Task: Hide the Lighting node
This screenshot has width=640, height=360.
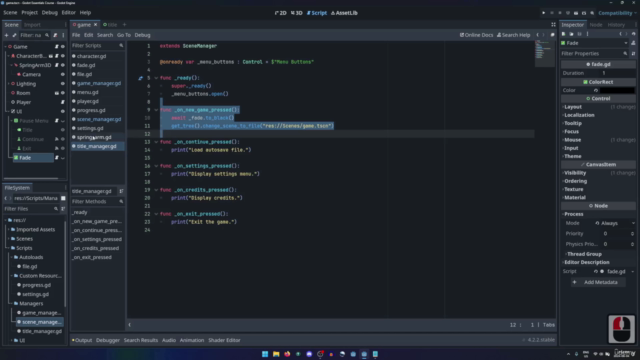Action: coord(62,84)
